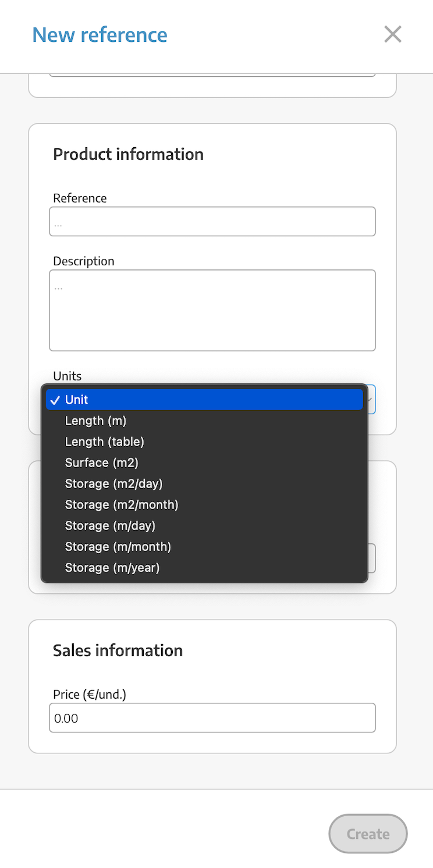
Task: Click the partially hidden field behind dropdown
Action: click(x=372, y=558)
